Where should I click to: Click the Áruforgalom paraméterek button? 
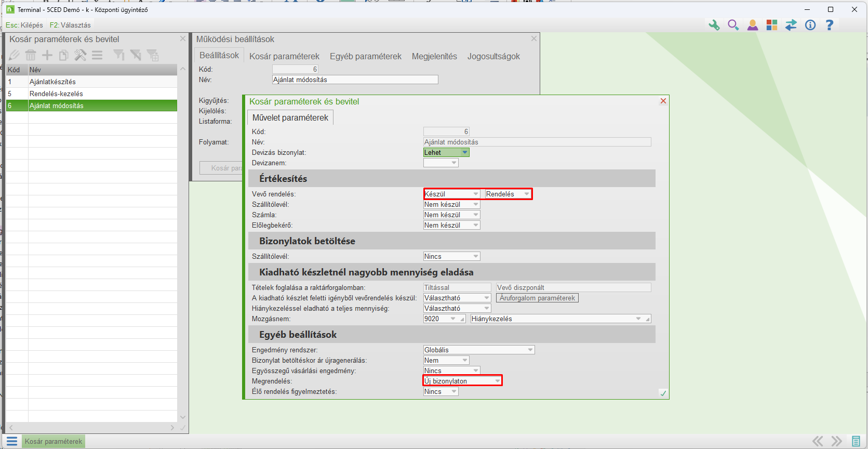coord(537,298)
